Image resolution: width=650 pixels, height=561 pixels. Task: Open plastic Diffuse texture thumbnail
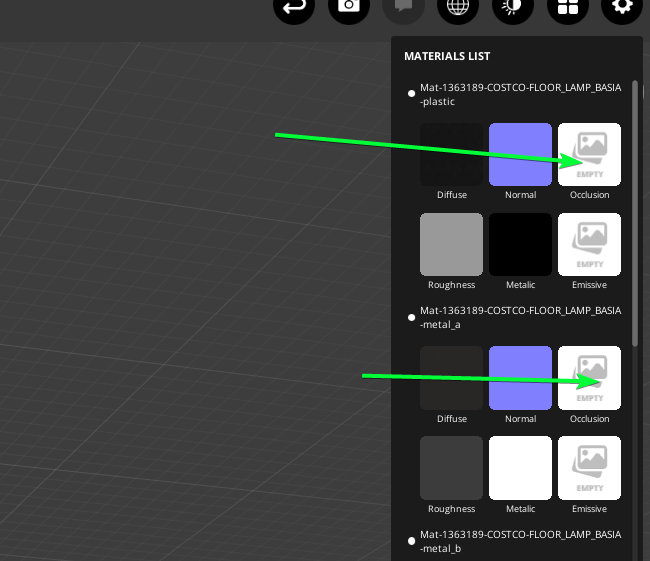451,154
